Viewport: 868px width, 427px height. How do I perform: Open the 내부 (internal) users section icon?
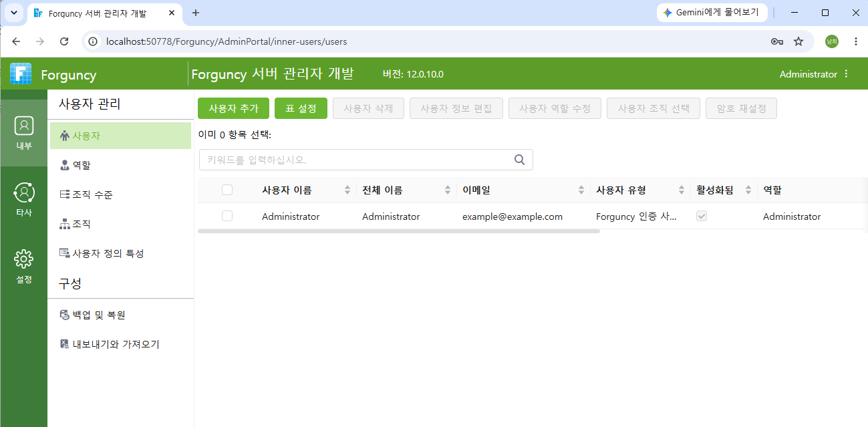[x=23, y=126]
